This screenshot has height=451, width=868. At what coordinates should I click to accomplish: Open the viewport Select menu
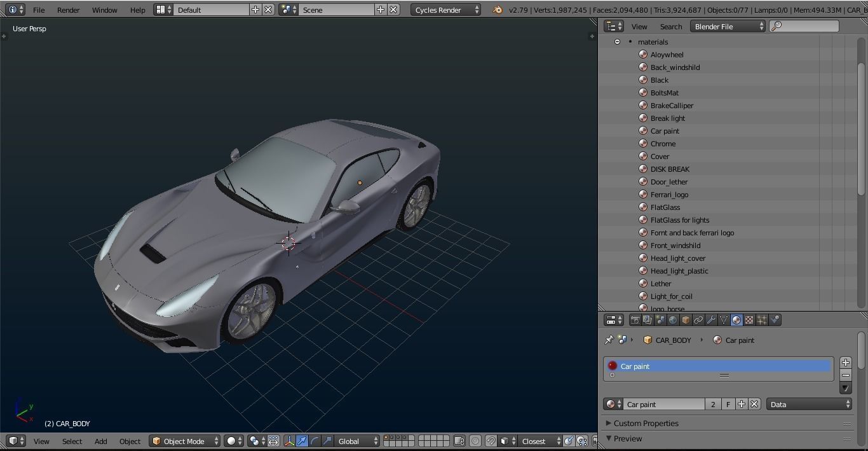[x=72, y=441]
